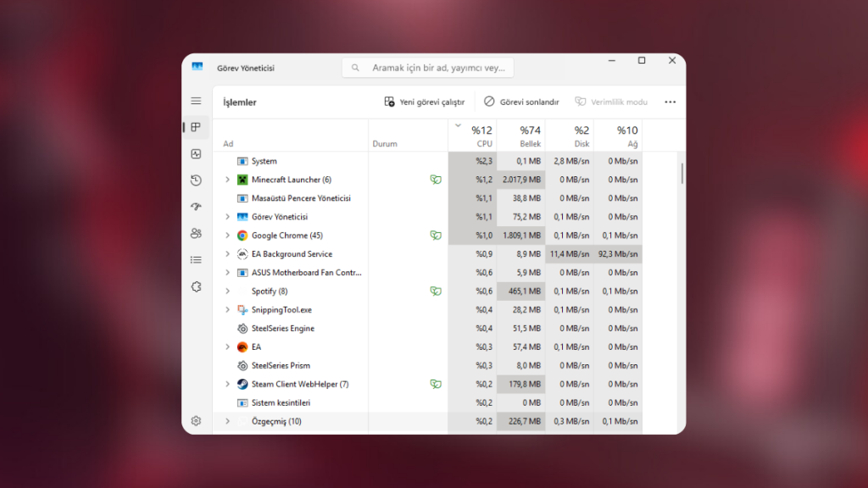Expand the EA process row
The height and width of the screenshot is (488, 868).
point(227,347)
